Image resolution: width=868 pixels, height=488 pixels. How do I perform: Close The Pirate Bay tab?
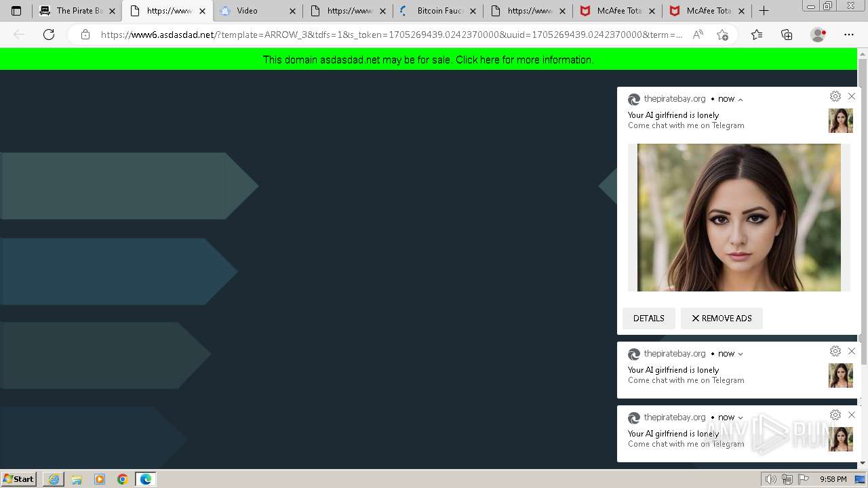point(112,11)
